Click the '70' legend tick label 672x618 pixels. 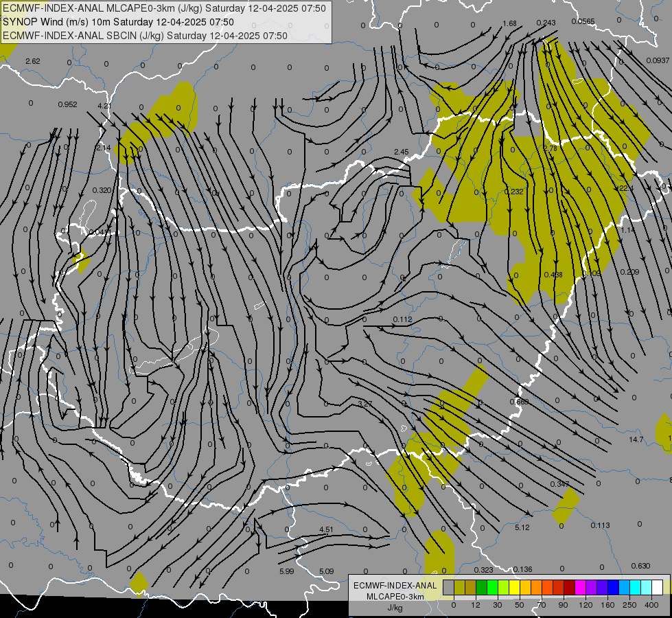542,605
